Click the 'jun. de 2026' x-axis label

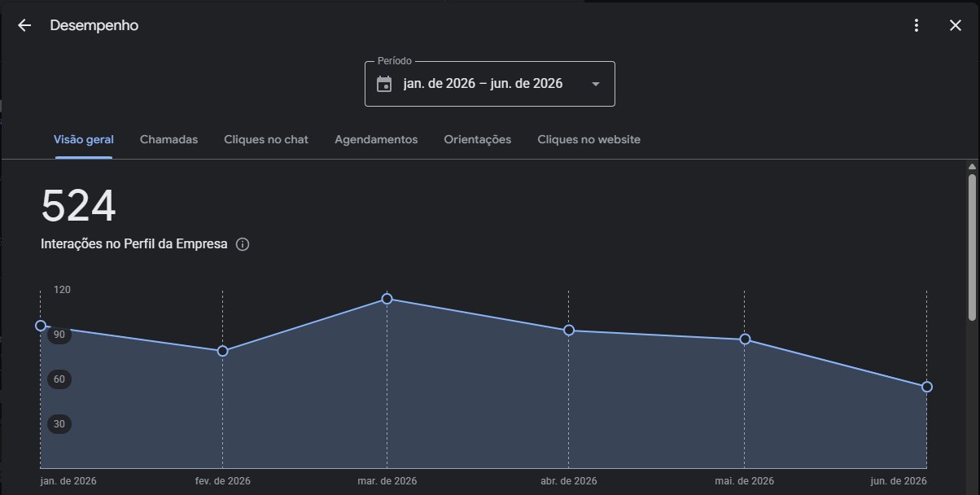tap(899, 481)
